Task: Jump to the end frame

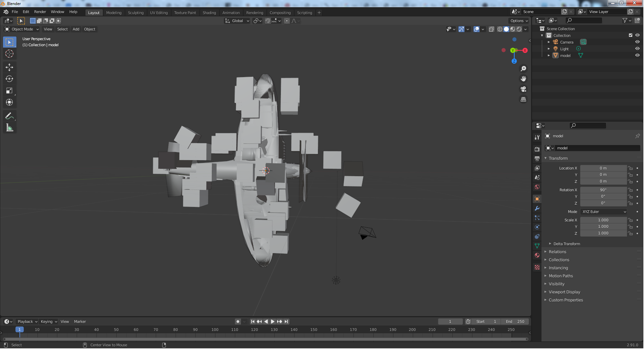Action: [x=286, y=322]
